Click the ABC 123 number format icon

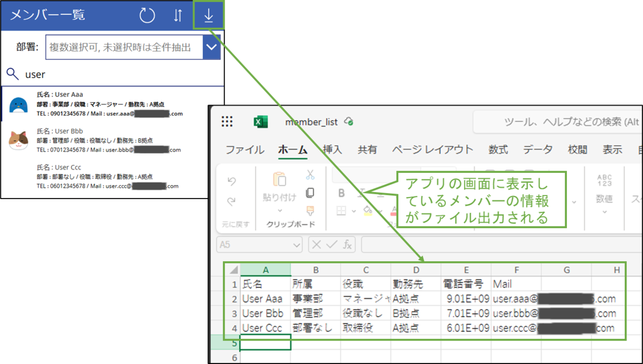click(x=604, y=180)
